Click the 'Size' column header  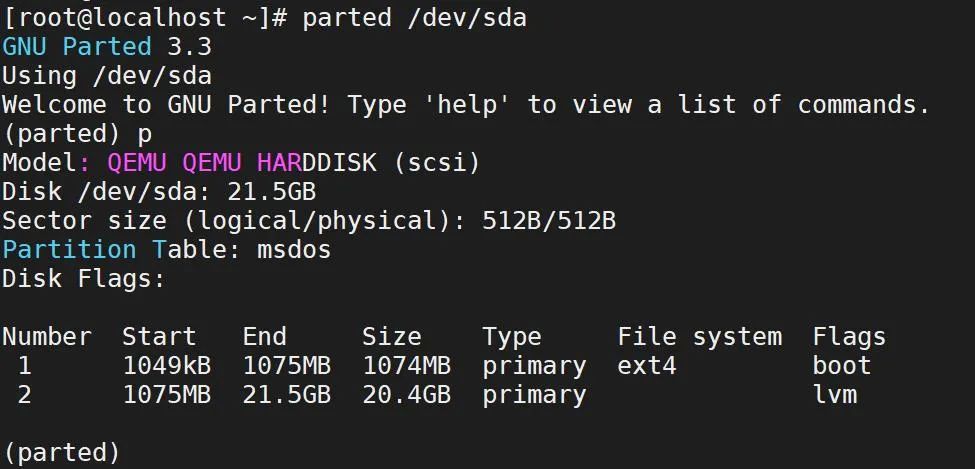point(391,336)
